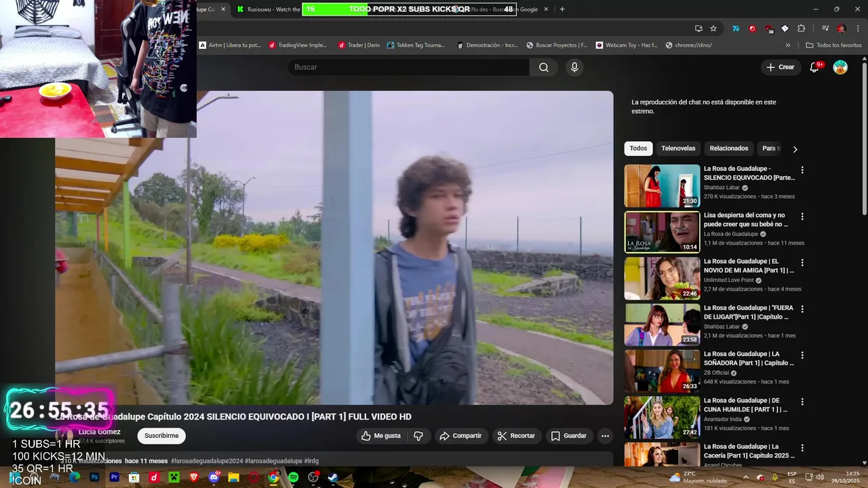This screenshot has width=868, height=488.
Task: Click the Crear button
Action: [780, 67]
